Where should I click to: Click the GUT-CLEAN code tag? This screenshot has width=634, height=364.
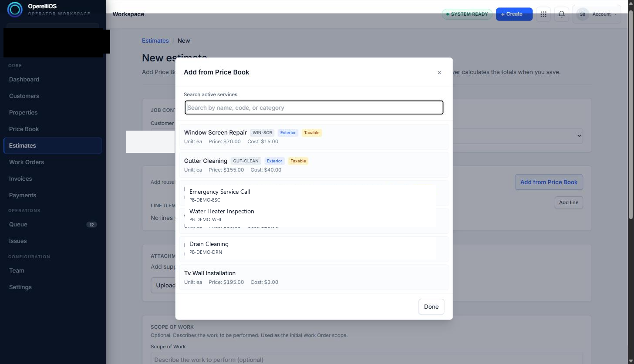246,161
